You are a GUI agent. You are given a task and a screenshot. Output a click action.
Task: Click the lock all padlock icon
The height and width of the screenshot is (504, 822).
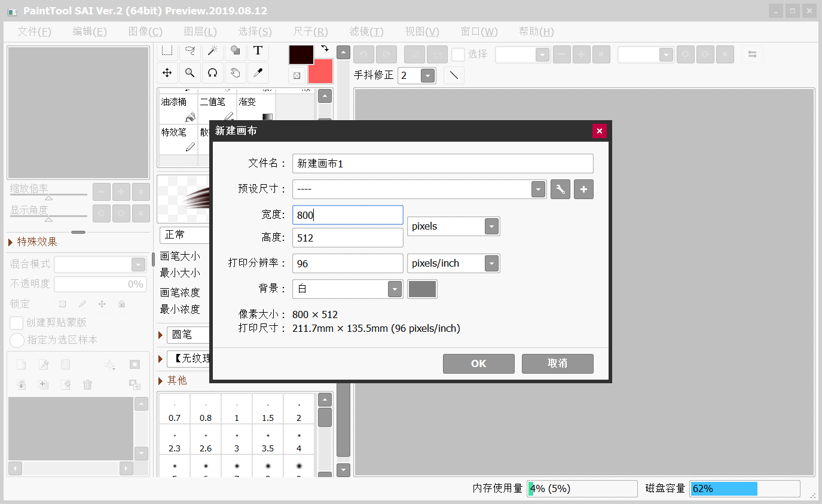pos(121,304)
